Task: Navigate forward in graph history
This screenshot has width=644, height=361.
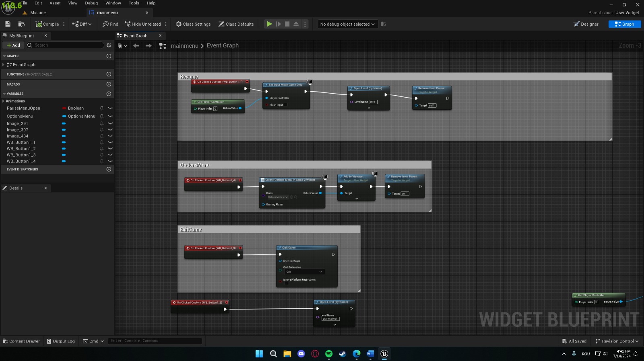Action: click(x=149, y=46)
